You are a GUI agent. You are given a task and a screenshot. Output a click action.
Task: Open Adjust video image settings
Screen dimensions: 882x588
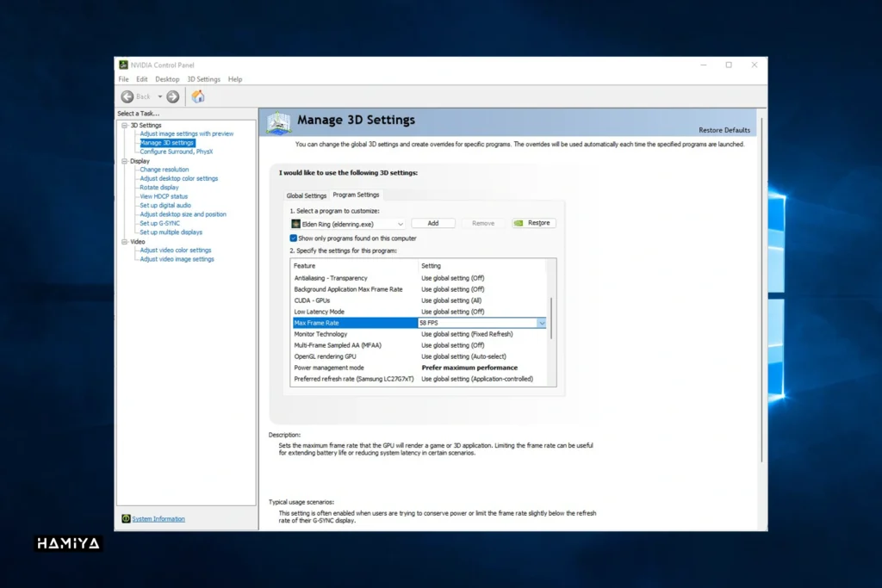pyautogui.click(x=177, y=259)
